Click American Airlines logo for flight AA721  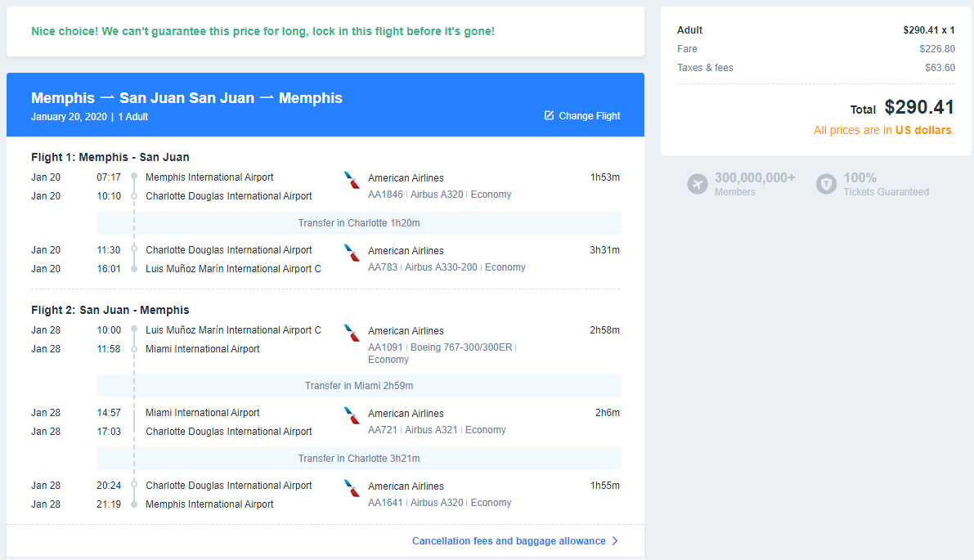coord(352,415)
